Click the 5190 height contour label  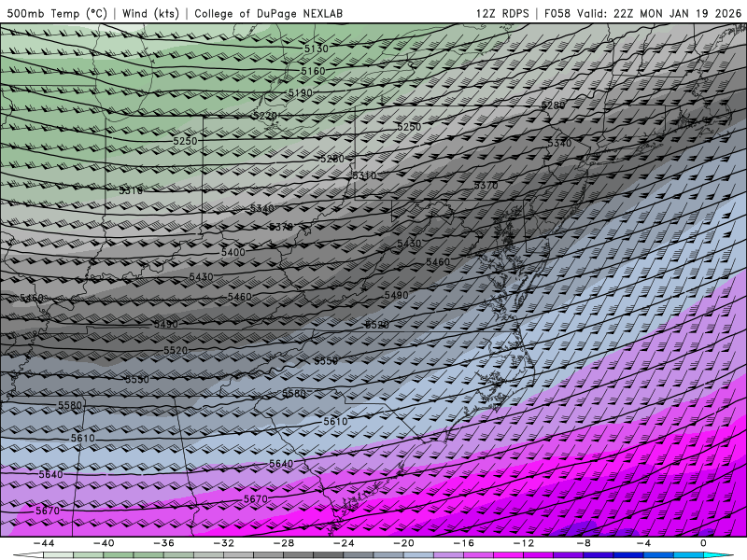click(x=300, y=92)
